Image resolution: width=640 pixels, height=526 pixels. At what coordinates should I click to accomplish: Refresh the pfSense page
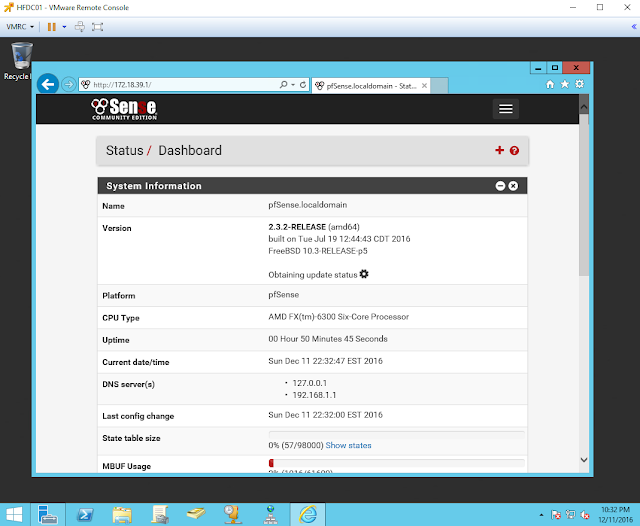303,84
